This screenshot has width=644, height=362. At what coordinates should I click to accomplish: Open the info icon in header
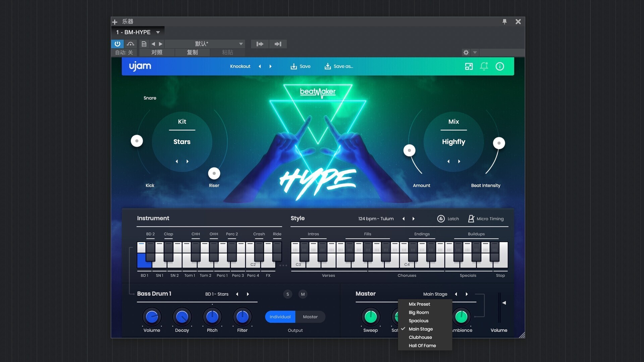click(x=500, y=66)
